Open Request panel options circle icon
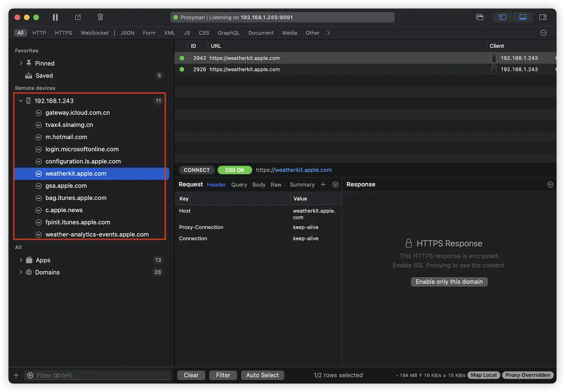This screenshot has width=565, height=392. (x=335, y=185)
